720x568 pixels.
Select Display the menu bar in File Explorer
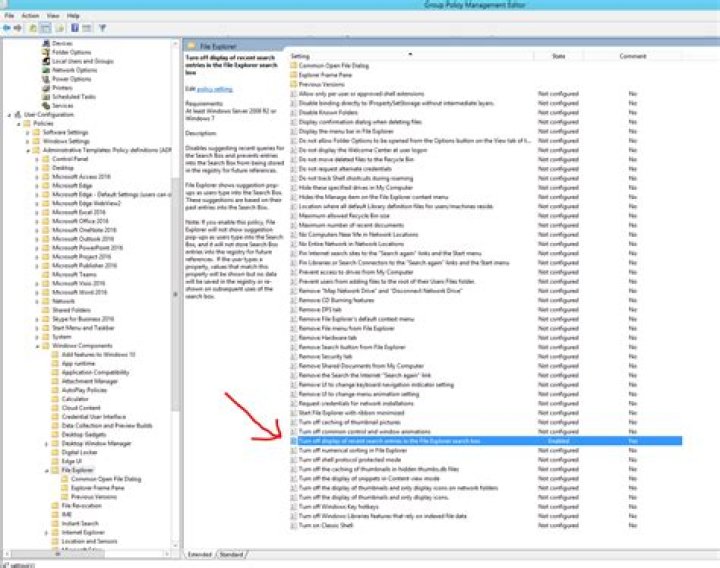pyautogui.click(x=346, y=131)
